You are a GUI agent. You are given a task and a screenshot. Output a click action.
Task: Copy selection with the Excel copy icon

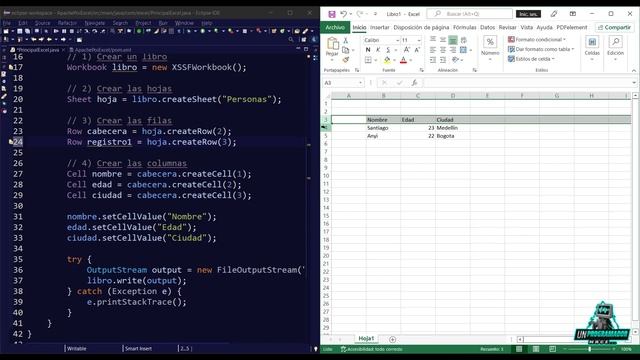pyautogui.click(x=346, y=50)
